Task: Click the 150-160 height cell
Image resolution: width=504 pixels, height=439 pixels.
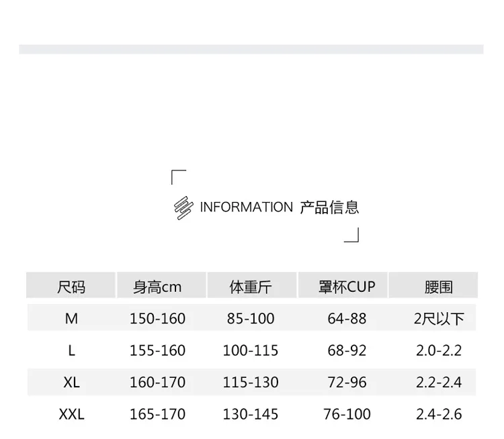Action: pyautogui.click(x=157, y=319)
